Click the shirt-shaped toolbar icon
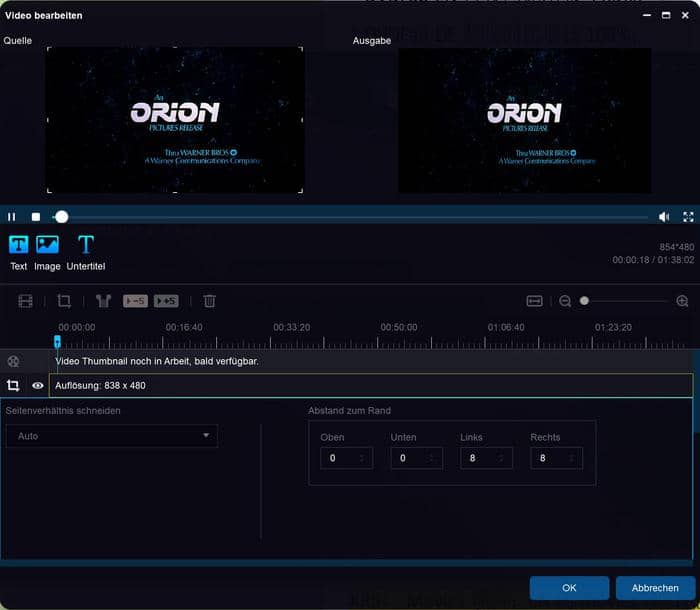The width and height of the screenshot is (700, 610). coord(103,301)
